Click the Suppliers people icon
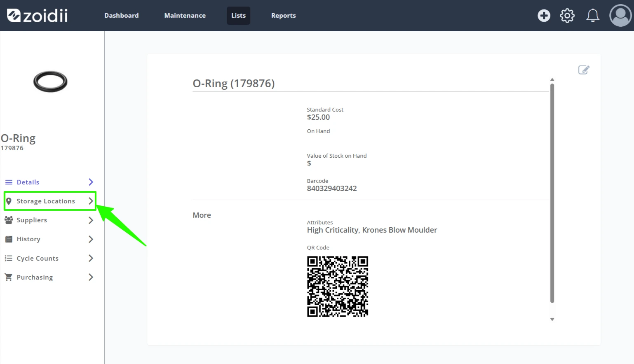The height and width of the screenshot is (364, 634). click(x=9, y=220)
